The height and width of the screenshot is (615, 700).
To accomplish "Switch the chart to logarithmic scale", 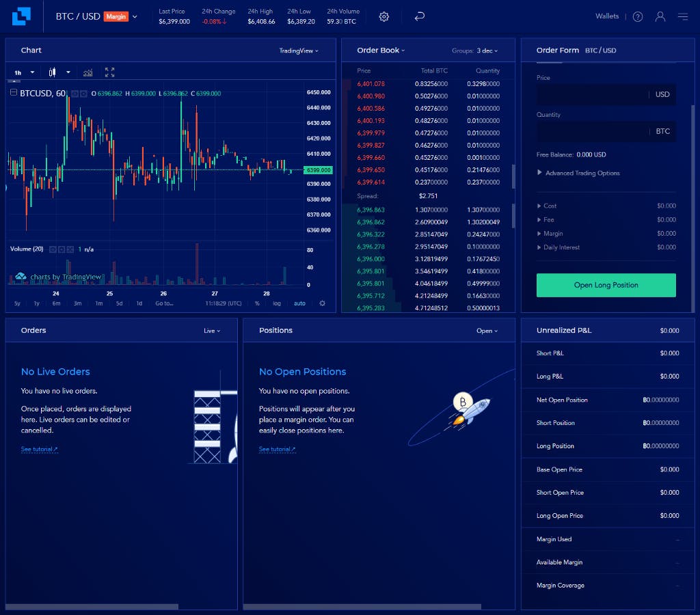I will (278, 303).
